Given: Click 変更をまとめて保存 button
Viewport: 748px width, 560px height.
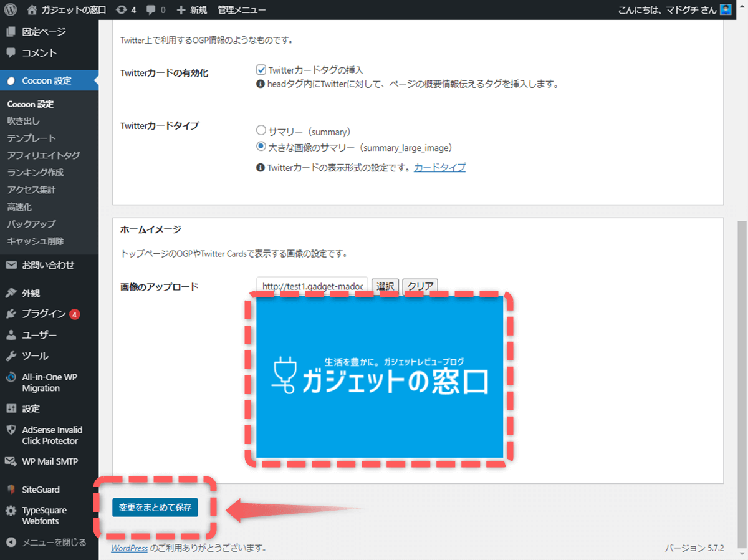Looking at the screenshot, I should (155, 508).
